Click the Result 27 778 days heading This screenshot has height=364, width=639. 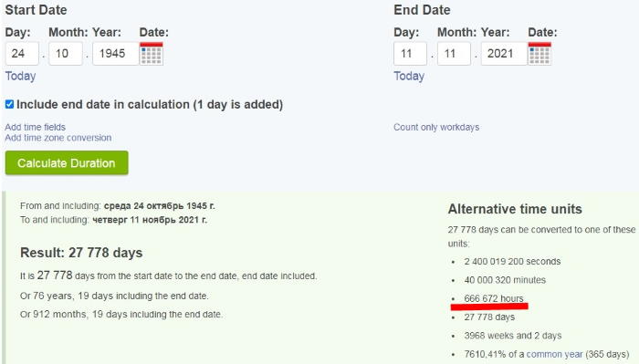pyautogui.click(x=81, y=253)
